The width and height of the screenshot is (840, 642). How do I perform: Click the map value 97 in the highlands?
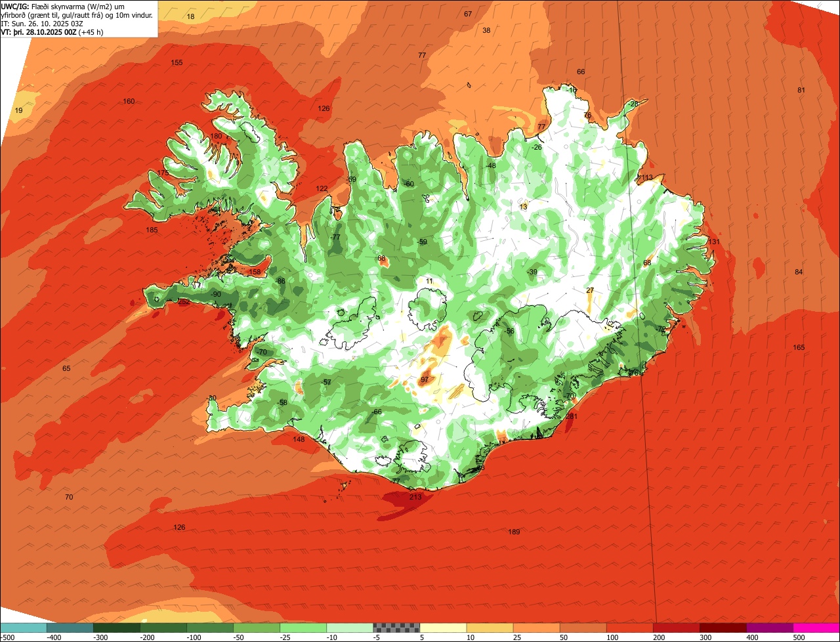[x=425, y=380]
